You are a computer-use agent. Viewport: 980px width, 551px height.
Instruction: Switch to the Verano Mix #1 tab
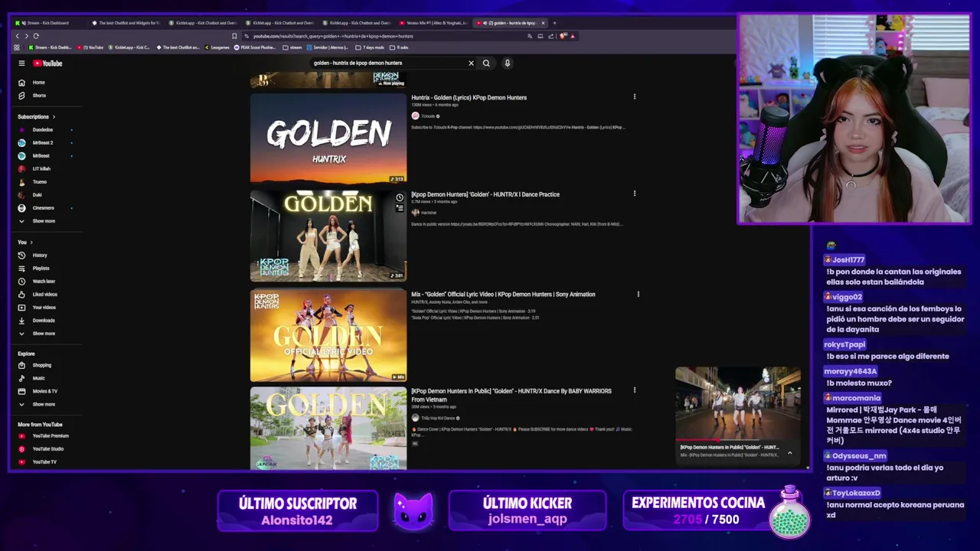[x=433, y=23]
